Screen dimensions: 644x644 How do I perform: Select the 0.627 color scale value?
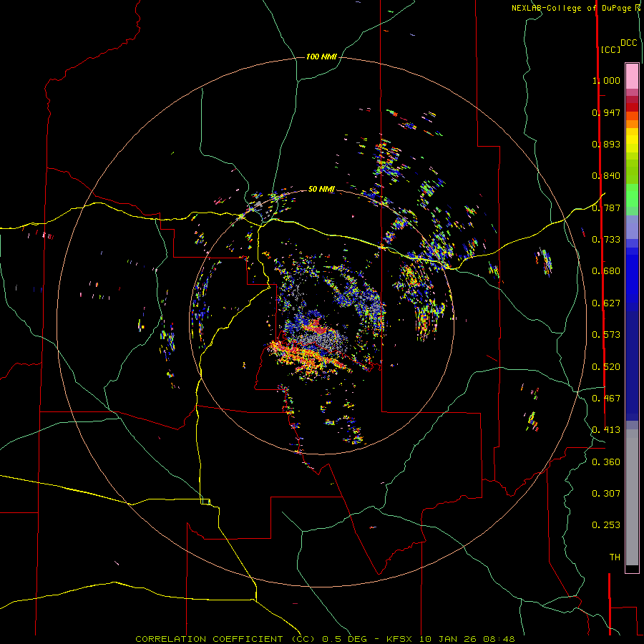(x=606, y=303)
